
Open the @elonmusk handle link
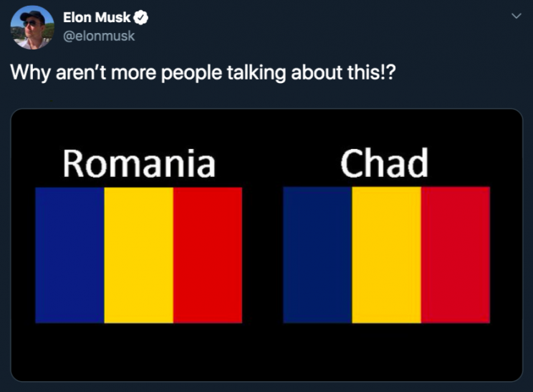pyautogui.click(x=99, y=36)
